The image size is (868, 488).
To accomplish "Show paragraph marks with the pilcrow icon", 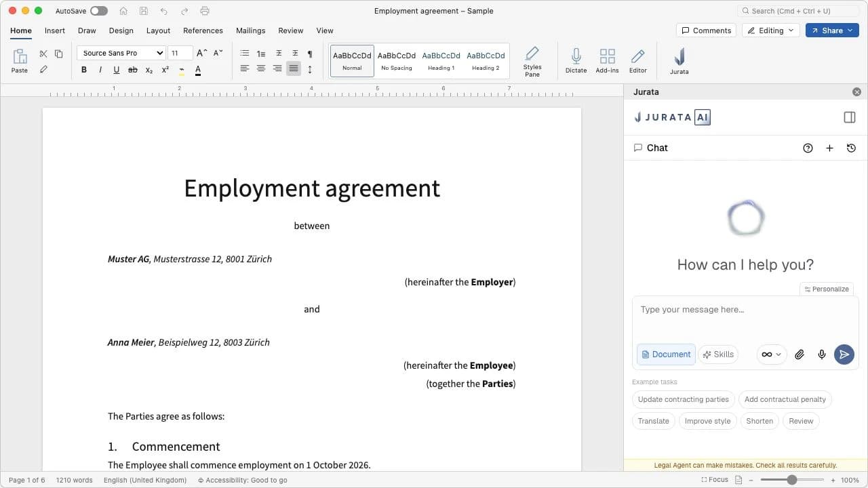I will pos(310,54).
